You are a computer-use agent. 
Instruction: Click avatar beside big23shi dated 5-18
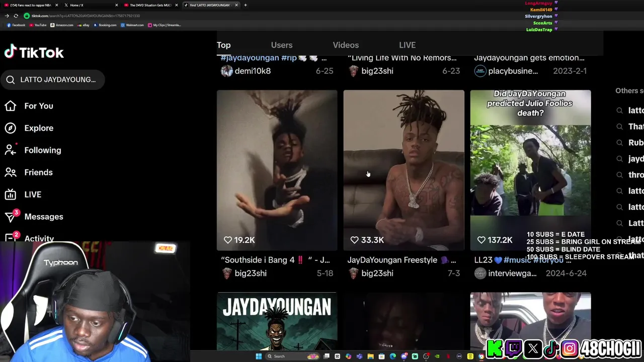pyautogui.click(x=227, y=273)
